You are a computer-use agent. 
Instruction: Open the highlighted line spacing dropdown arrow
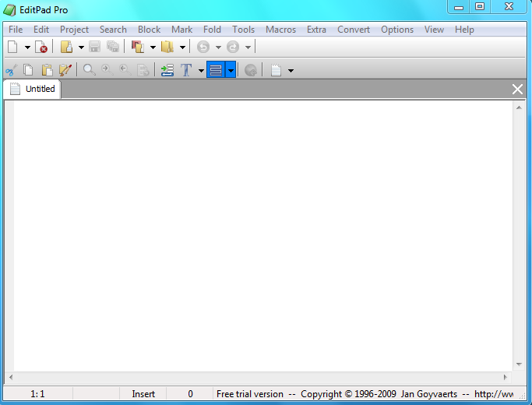pos(231,70)
